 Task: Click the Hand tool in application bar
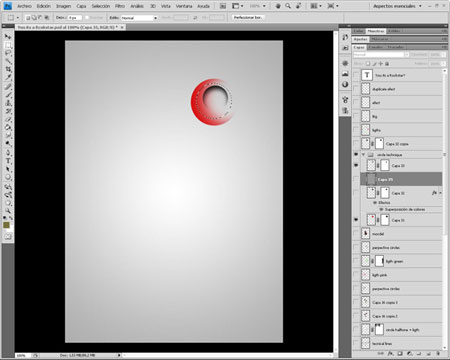[278, 6]
